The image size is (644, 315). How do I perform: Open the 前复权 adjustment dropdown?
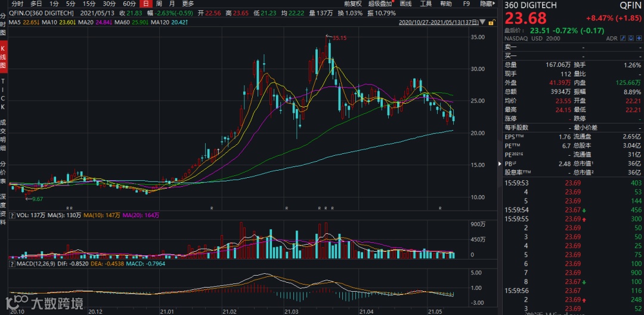click(353, 4)
